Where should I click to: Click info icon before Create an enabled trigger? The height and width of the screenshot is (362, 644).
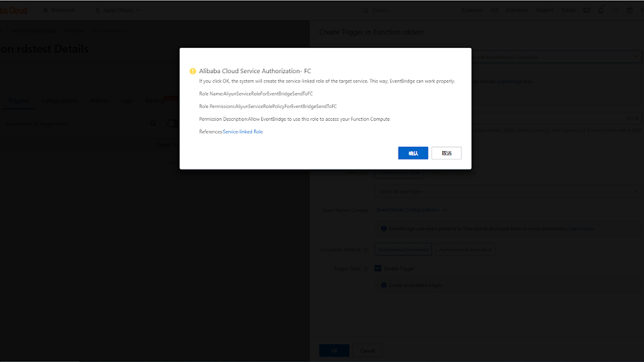coord(384,285)
